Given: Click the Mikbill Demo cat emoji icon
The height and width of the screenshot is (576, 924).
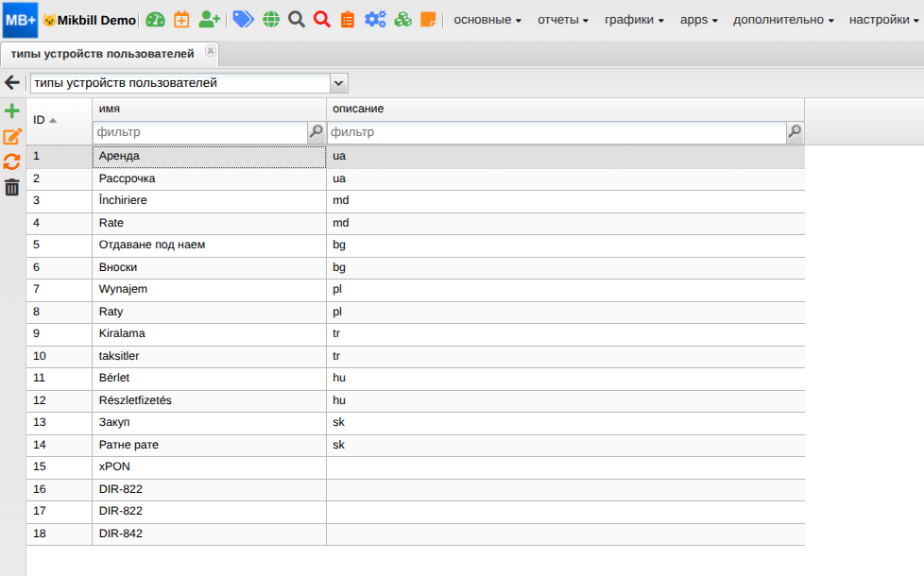Looking at the screenshot, I should pyautogui.click(x=49, y=21).
